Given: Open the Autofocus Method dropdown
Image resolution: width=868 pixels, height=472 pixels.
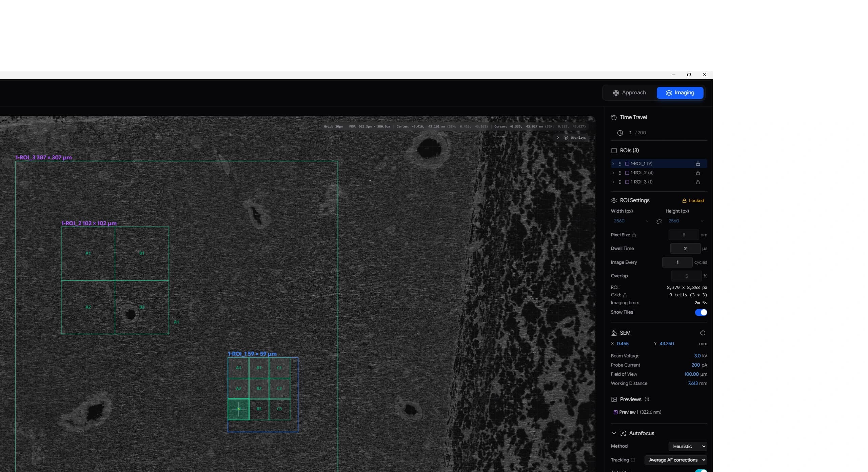Looking at the screenshot, I should tap(688, 446).
